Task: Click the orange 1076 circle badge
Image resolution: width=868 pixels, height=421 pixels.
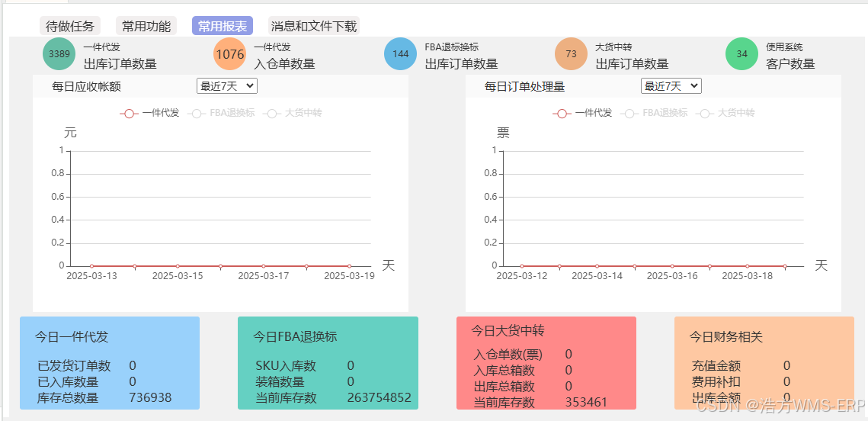Action: pos(229,53)
